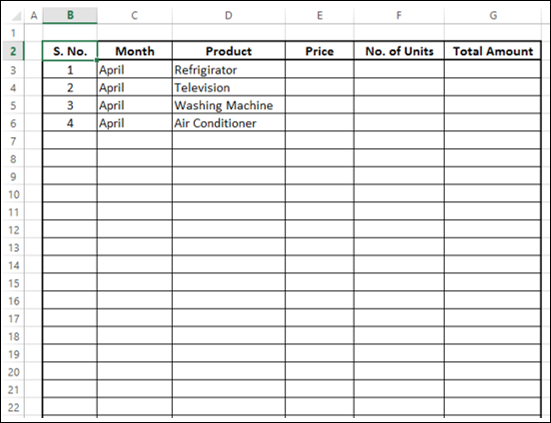Click the Month header cell
Viewport: 551px width, 423px height.
[x=135, y=51]
